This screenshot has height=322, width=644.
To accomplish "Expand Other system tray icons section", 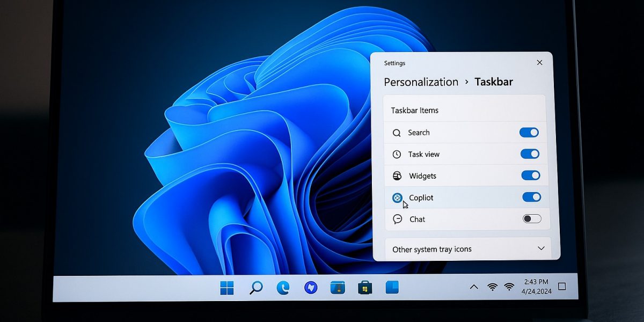I will 541,248.
